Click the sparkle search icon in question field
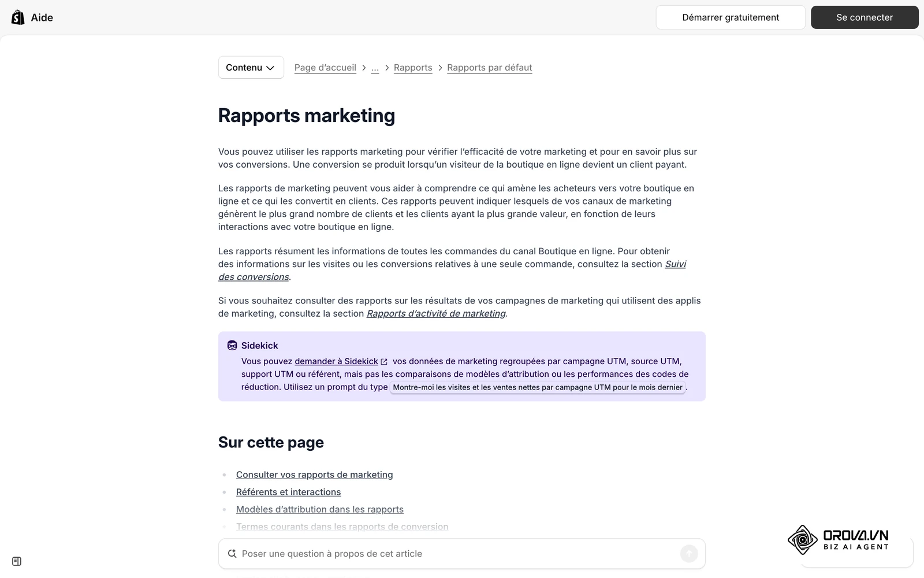 [232, 554]
